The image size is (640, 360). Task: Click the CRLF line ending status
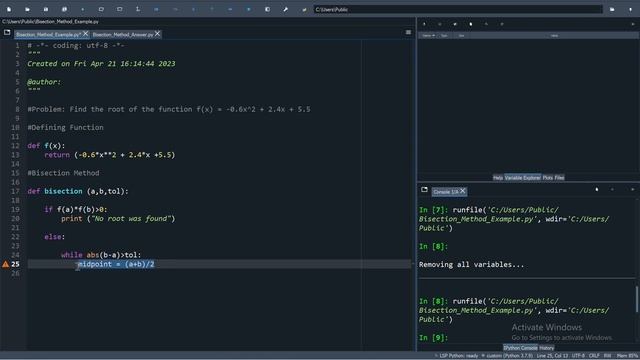pos(594,356)
